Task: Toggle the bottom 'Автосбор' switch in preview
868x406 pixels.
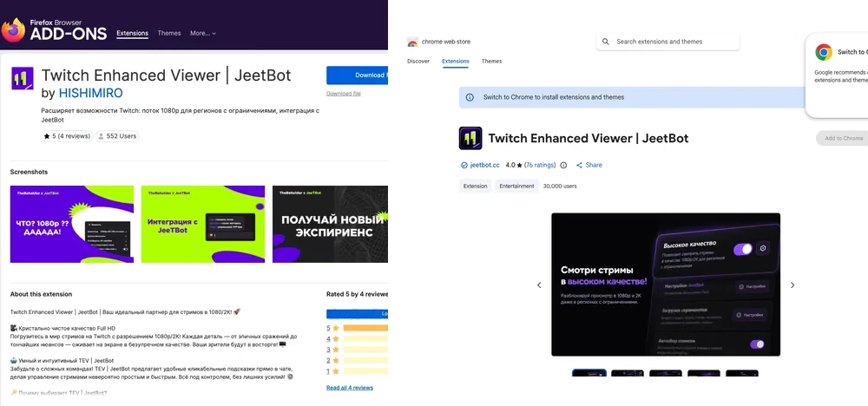Action: 757,344
